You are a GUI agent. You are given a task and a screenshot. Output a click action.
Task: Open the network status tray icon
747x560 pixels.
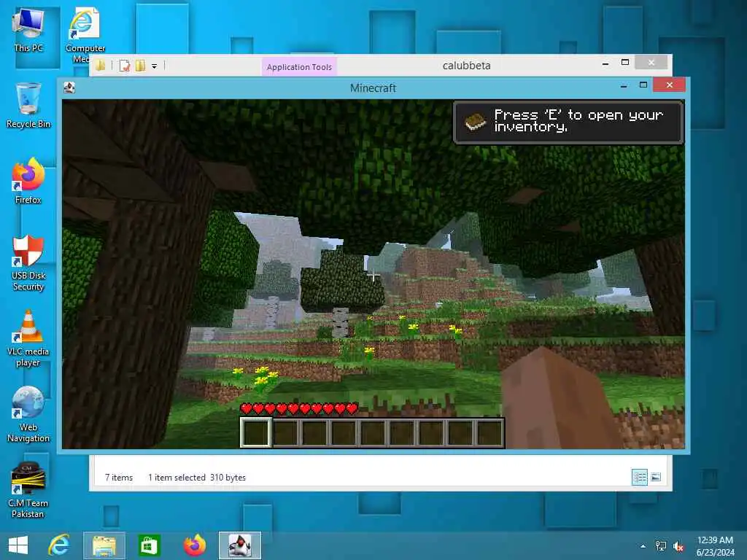click(x=660, y=546)
